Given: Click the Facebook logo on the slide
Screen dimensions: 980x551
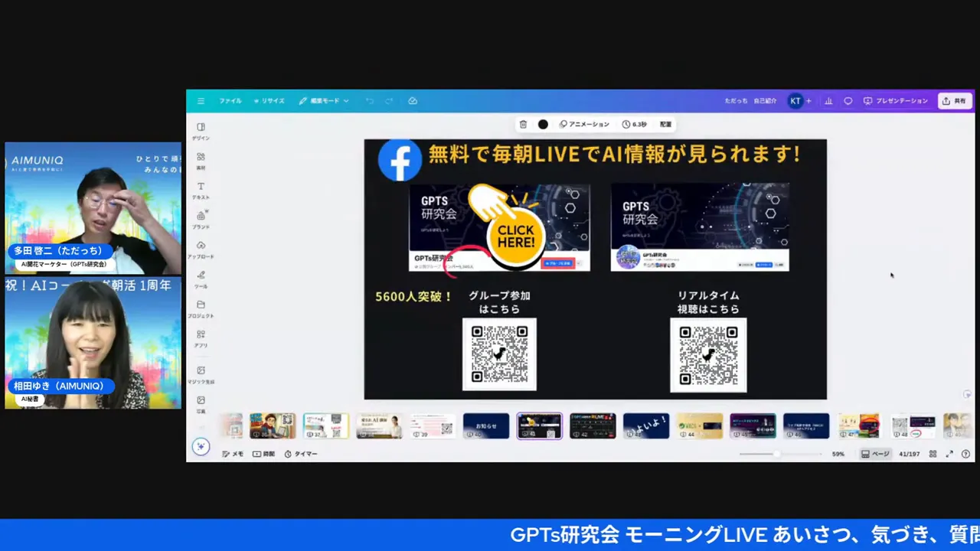Looking at the screenshot, I should point(400,160).
